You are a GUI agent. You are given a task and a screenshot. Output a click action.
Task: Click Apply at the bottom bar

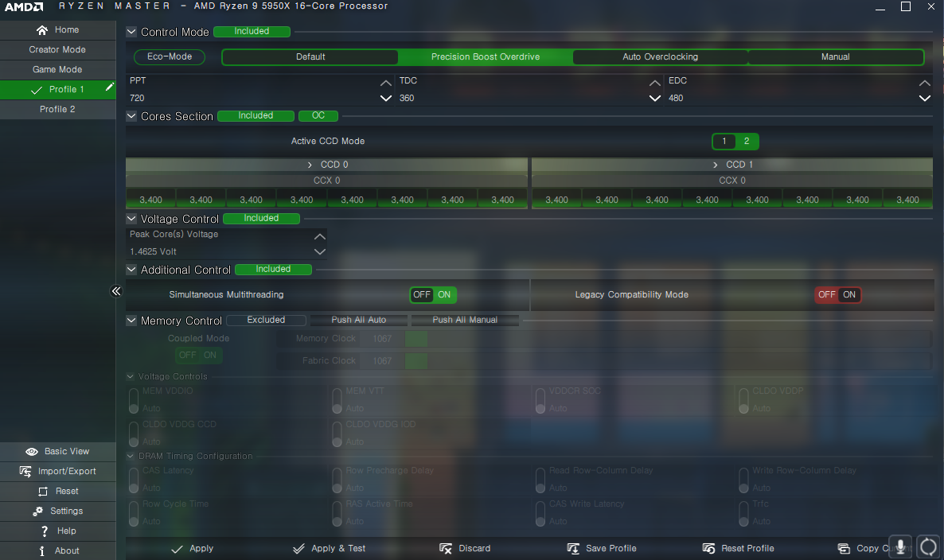(x=193, y=549)
